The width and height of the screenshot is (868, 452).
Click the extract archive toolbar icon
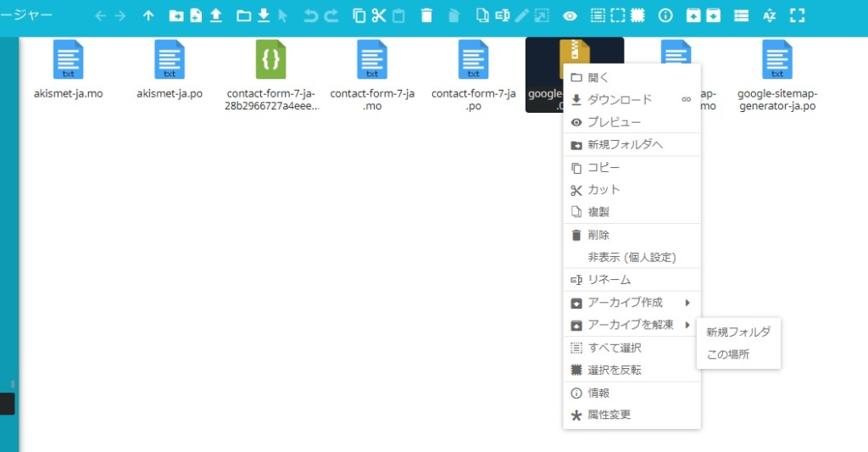click(693, 16)
